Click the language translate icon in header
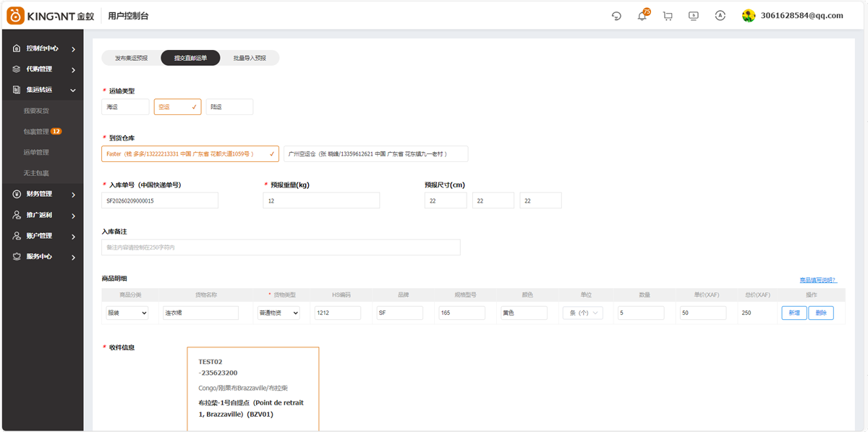 coord(720,16)
